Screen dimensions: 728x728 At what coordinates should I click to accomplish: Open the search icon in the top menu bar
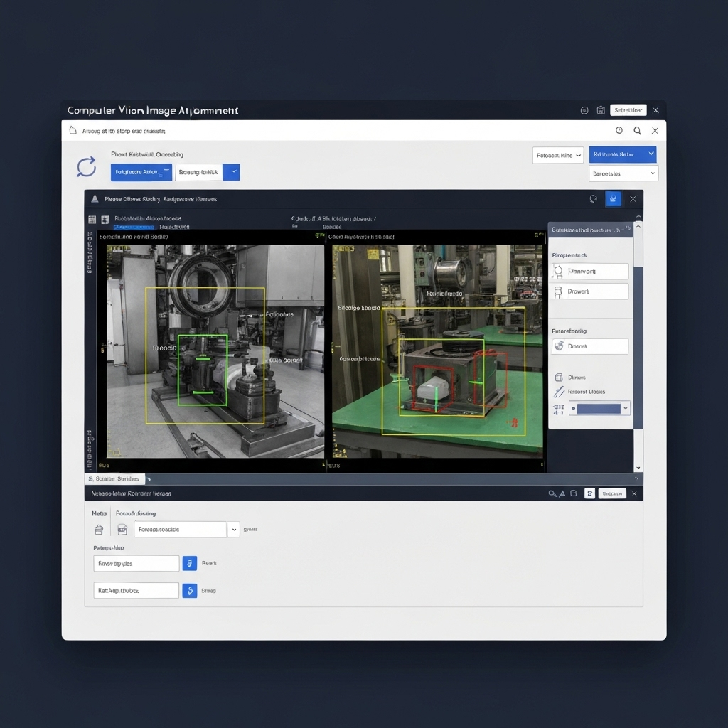637,130
